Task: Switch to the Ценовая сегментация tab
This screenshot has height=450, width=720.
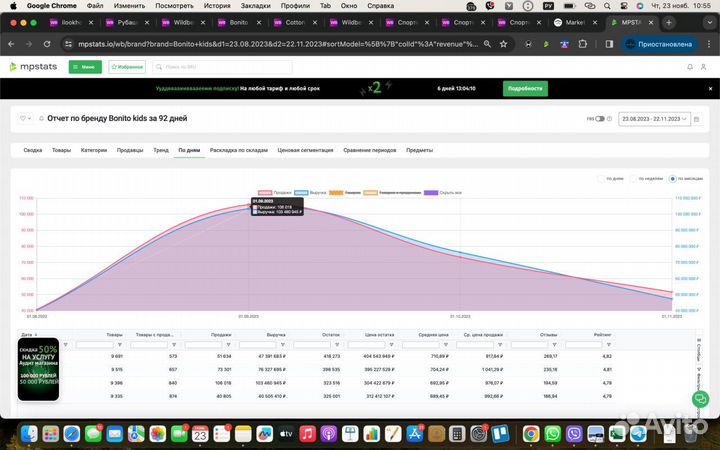Action: pyautogui.click(x=305, y=150)
